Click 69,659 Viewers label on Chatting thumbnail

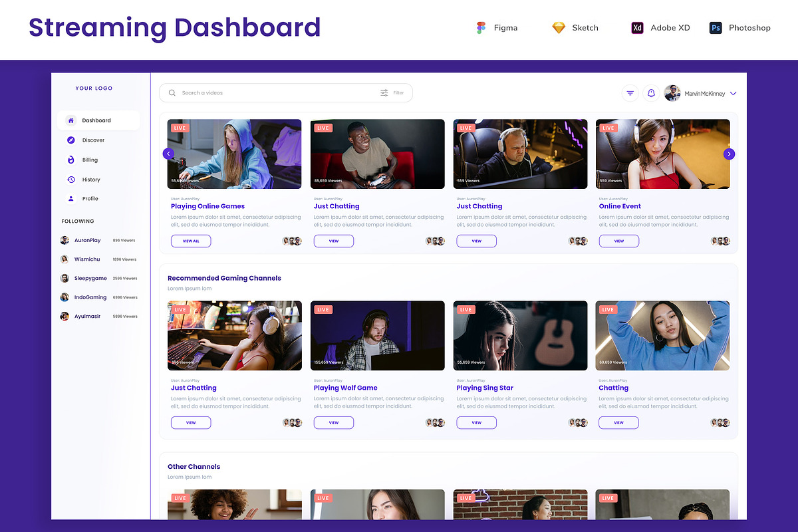[613, 362]
